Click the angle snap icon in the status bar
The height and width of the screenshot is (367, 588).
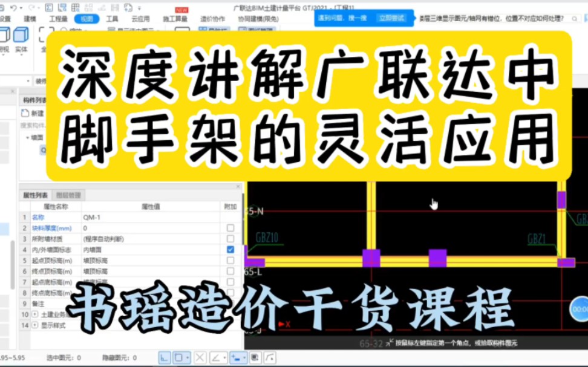coord(217,357)
